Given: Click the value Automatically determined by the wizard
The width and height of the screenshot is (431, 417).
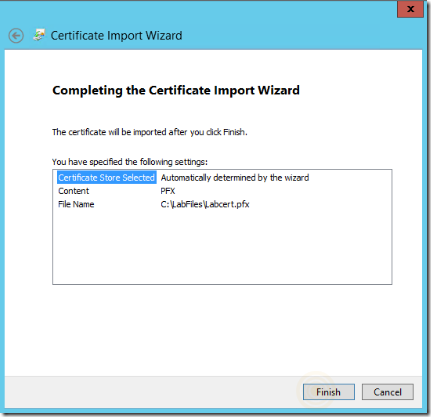Looking at the screenshot, I should point(235,178).
